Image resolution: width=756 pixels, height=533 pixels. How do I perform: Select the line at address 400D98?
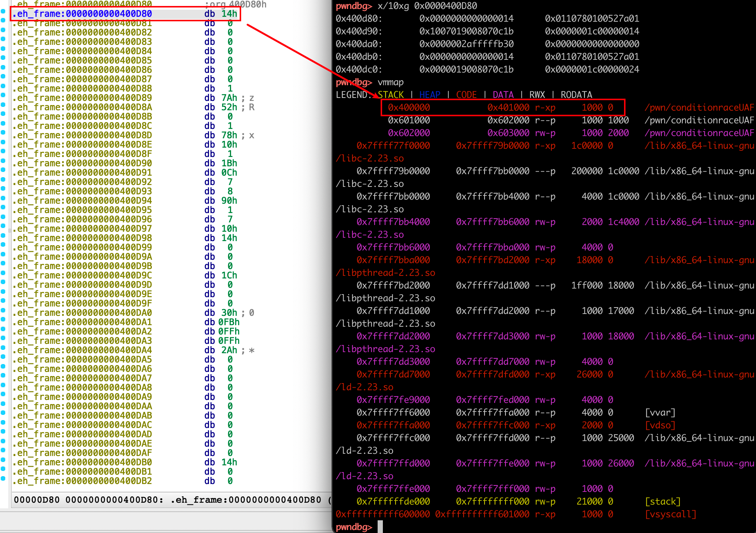click(x=125, y=238)
